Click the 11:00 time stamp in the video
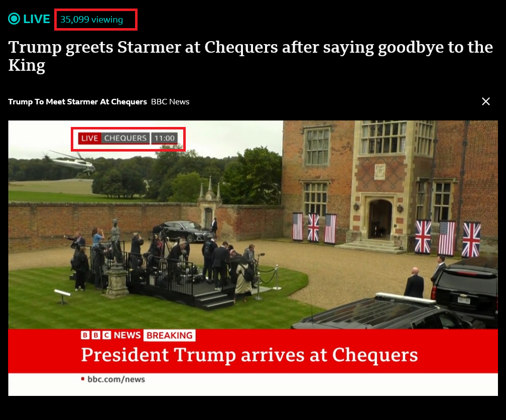 click(164, 138)
